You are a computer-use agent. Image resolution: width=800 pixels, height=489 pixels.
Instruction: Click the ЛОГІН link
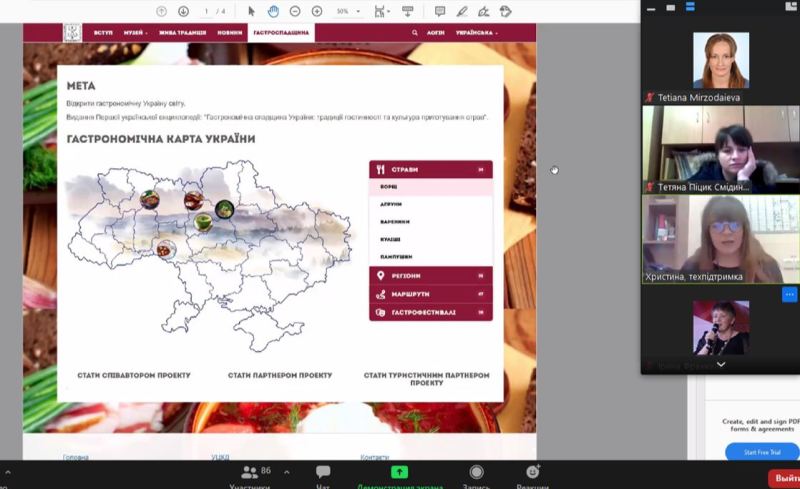pos(435,33)
